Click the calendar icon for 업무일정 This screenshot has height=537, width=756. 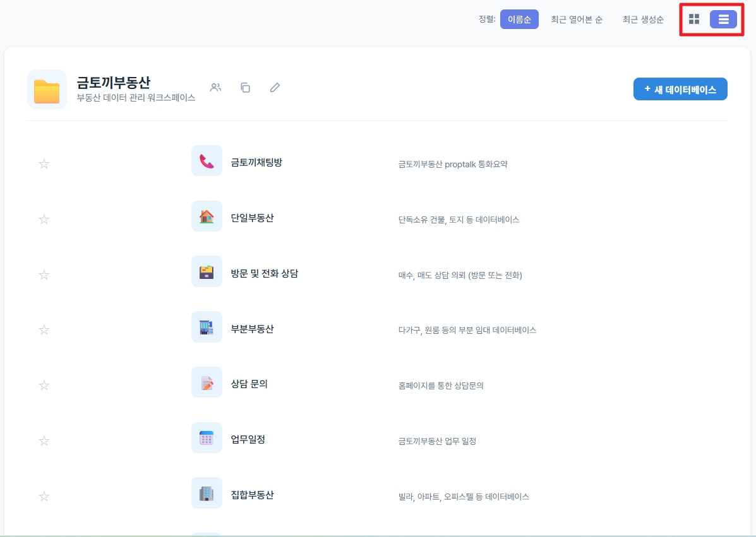(207, 438)
